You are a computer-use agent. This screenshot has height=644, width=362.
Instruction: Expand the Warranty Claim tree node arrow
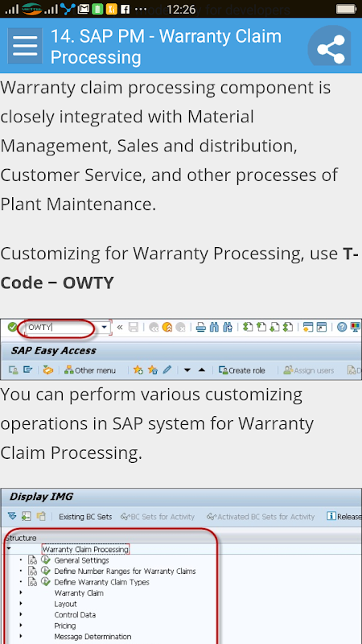tap(21, 592)
